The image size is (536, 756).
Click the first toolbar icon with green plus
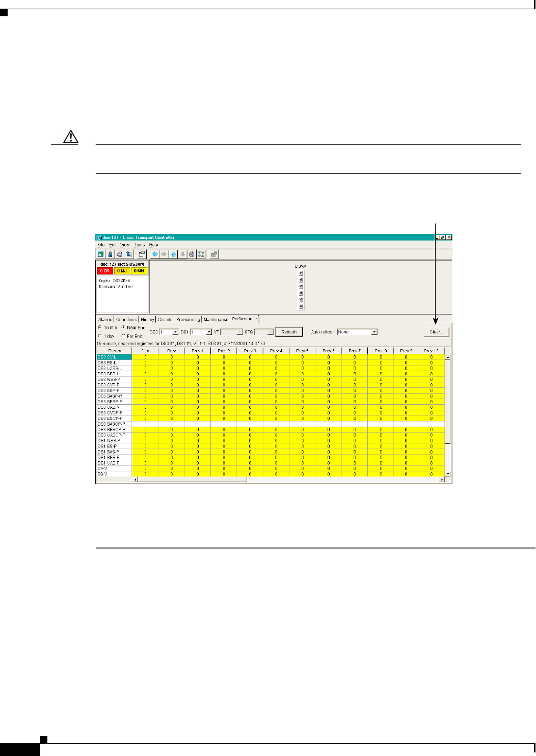pyautogui.click(x=101, y=254)
